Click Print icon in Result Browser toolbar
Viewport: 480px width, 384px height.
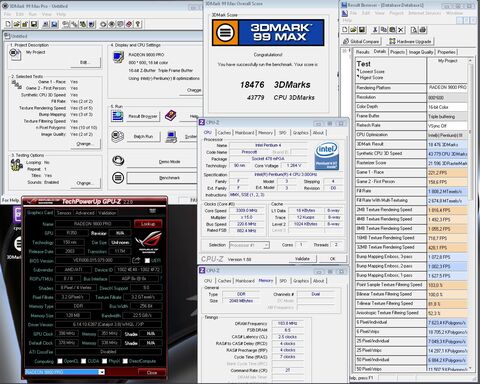click(x=423, y=30)
